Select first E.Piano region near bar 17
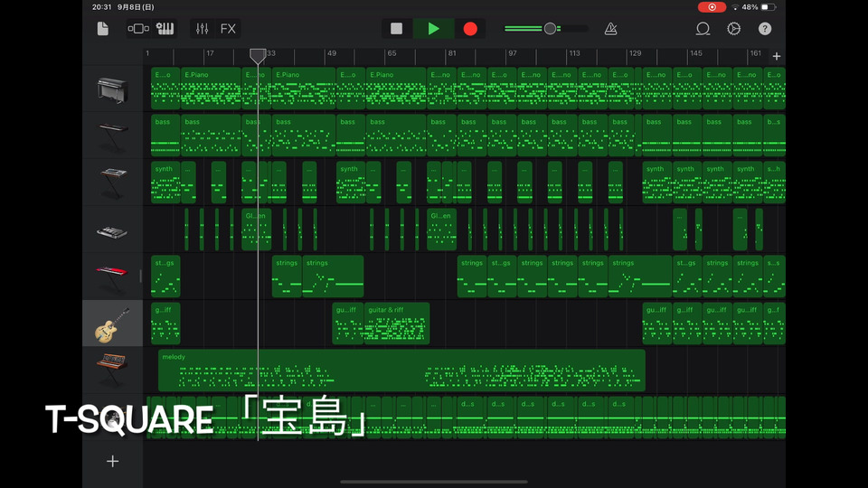Viewport: 868px width, 488px height. click(x=211, y=89)
